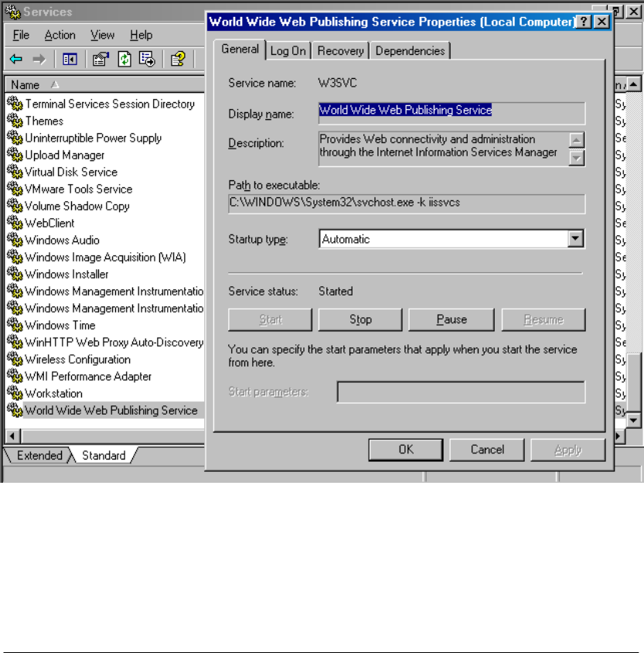Click the Cancel button
Viewport: 644px width, 653px height.
pos(487,450)
